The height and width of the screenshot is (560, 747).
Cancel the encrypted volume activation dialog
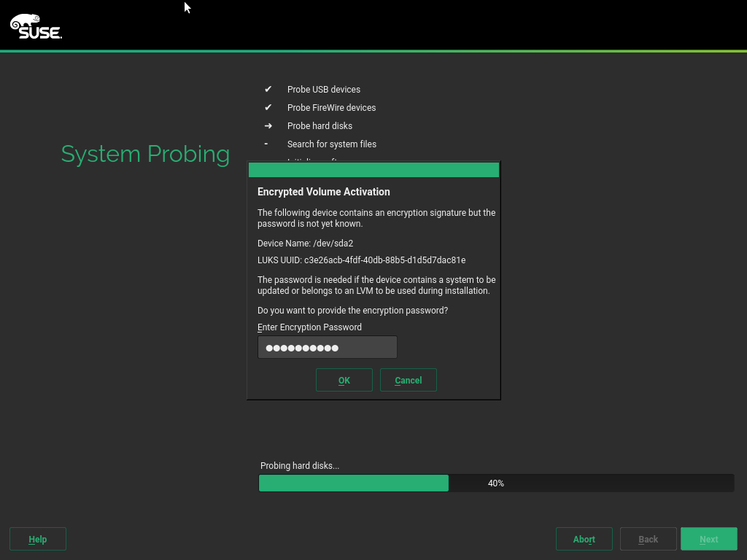[408, 380]
